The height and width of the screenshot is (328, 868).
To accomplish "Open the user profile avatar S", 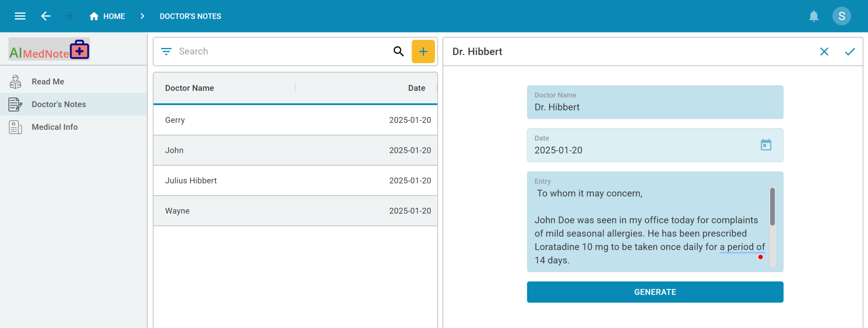I will tap(841, 16).
